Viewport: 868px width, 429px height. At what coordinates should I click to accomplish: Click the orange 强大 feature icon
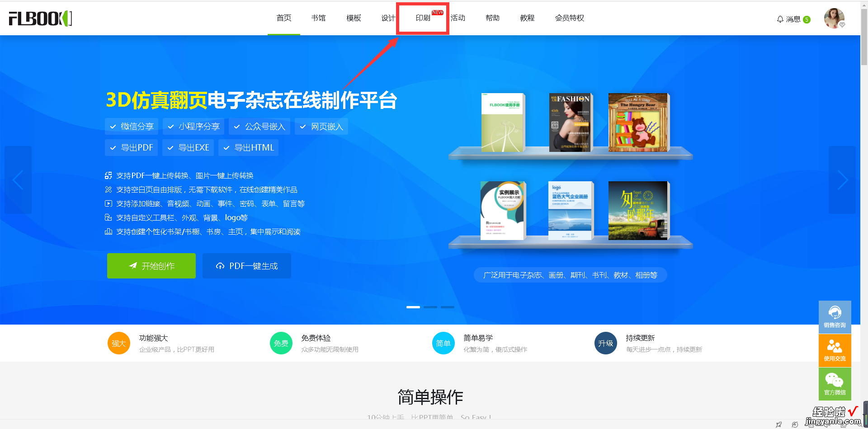click(x=119, y=343)
